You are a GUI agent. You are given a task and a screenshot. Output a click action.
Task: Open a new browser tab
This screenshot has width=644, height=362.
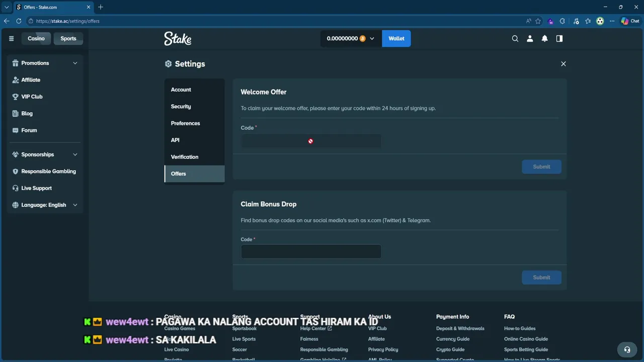pyautogui.click(x=101, y=7)
